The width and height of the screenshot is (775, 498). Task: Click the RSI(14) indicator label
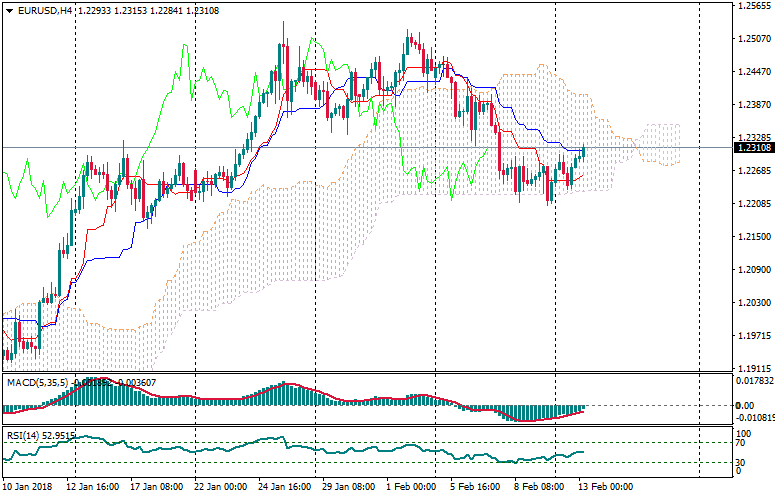click(24, 435)
